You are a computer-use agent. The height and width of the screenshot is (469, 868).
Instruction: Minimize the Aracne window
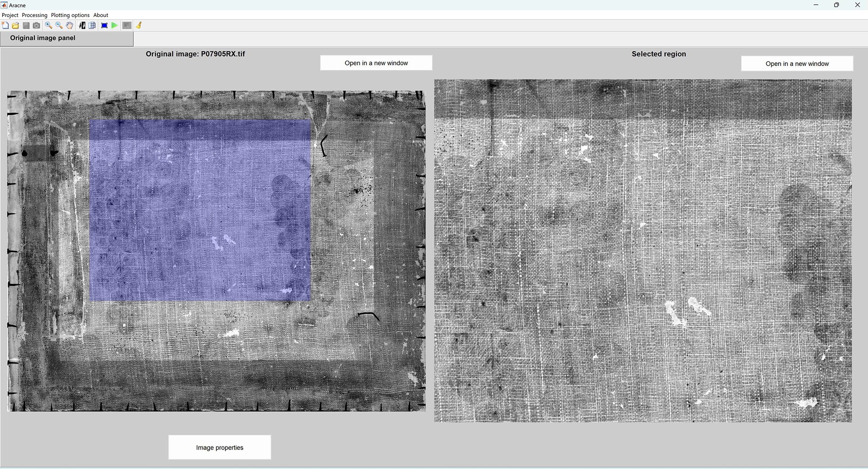coord(816,5)
